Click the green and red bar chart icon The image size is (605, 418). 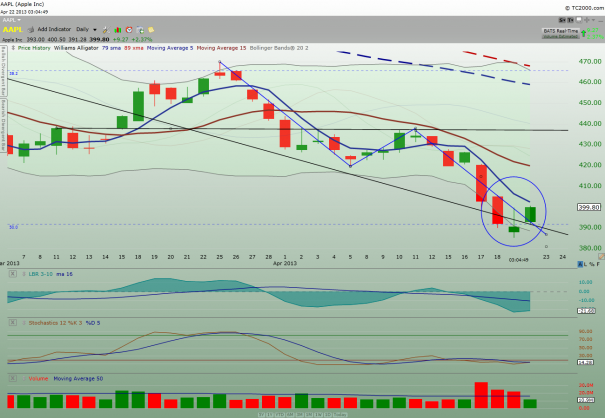click(x=118, y=30)
